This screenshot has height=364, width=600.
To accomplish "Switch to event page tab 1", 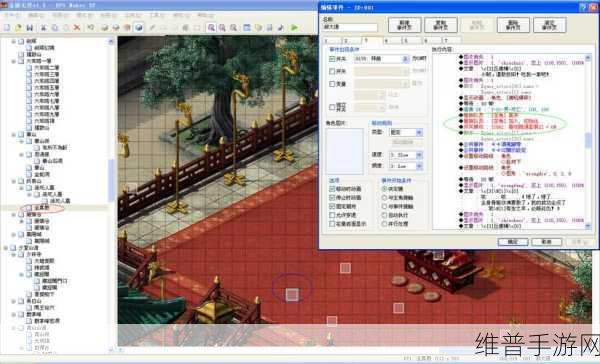I will click(331, 41).
